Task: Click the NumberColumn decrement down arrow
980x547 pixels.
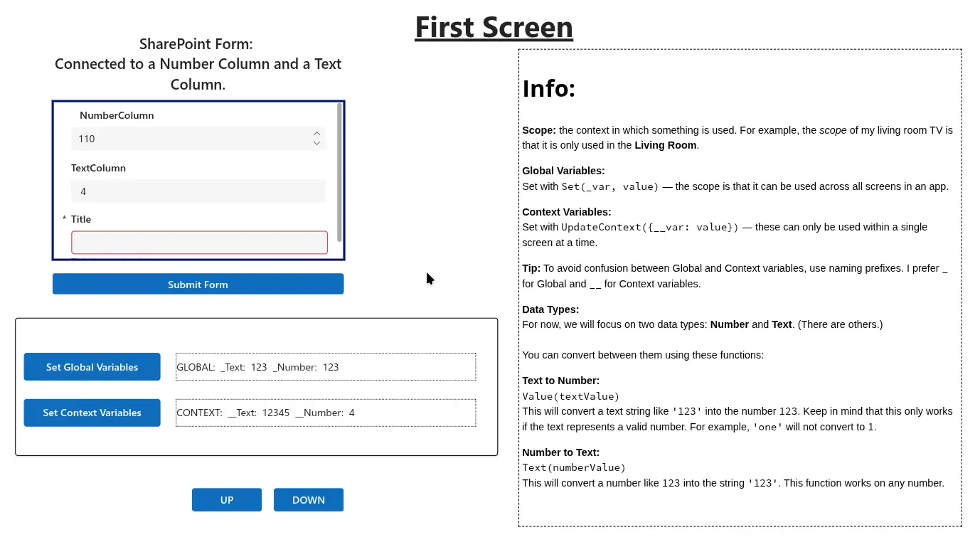Action: tap(316, 144)
